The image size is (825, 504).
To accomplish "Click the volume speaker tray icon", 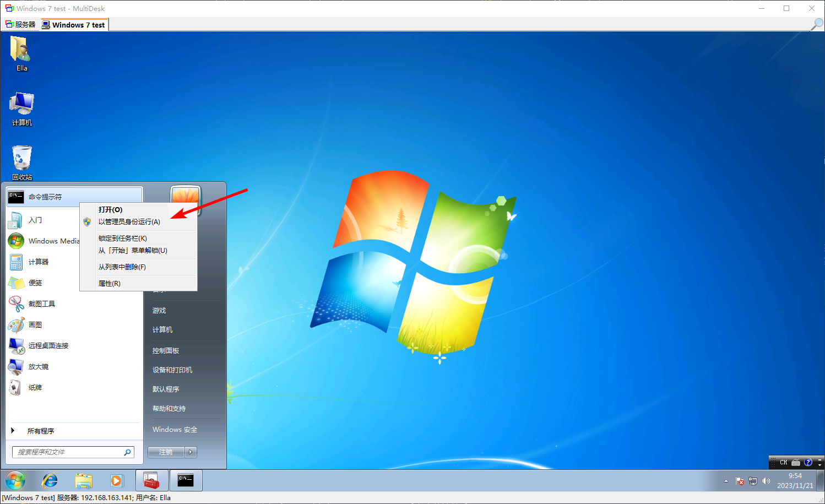I will tap(766, 481).
